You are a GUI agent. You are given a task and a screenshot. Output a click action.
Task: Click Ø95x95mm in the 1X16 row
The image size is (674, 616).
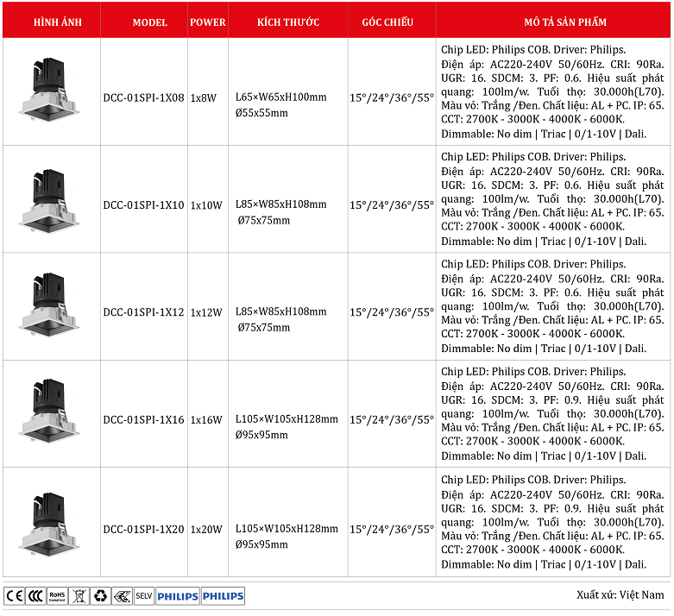pyautogui.click(x=261, y=435)
